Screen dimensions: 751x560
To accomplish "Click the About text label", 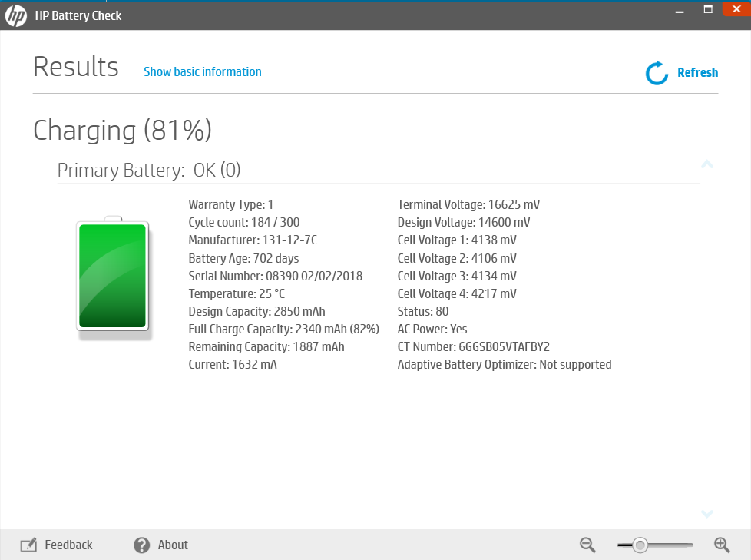I will (x=173, y=545).
